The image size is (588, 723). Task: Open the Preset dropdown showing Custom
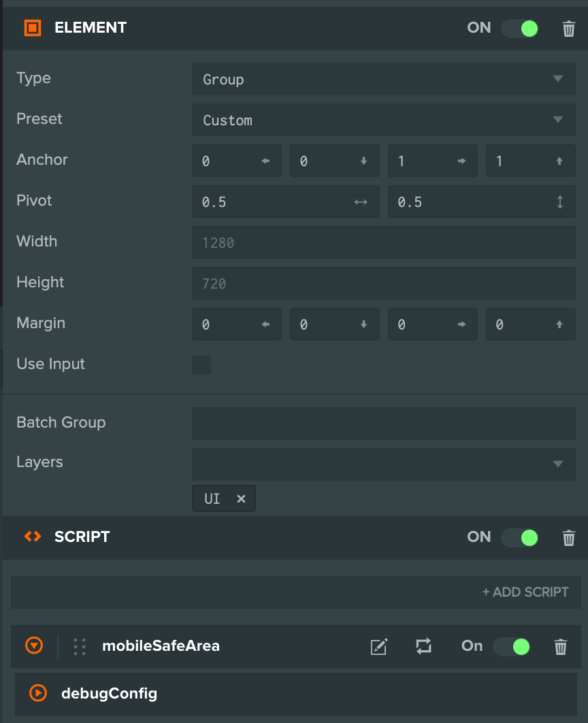click(x=383, y=120)
